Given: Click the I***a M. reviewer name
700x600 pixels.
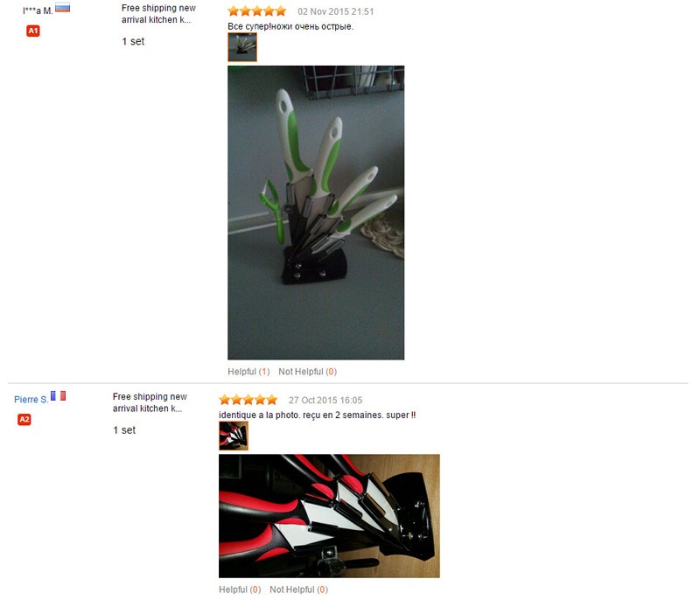Looking at the screenshot, I should [x=38, y=10].
